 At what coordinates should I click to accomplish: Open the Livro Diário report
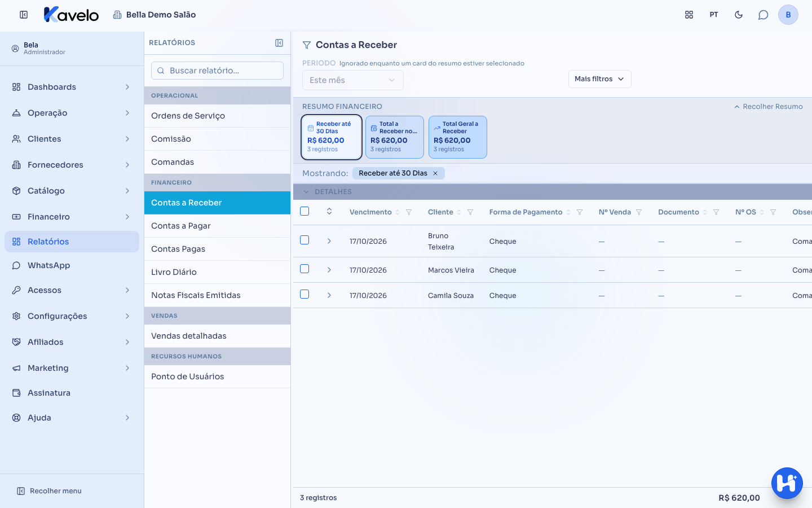(x=217, y=272)
